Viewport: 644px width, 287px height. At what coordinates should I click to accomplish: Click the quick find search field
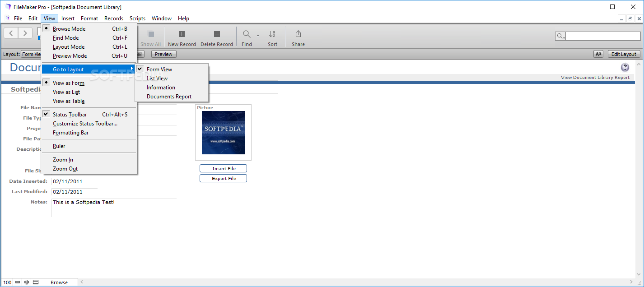point(603,37)
